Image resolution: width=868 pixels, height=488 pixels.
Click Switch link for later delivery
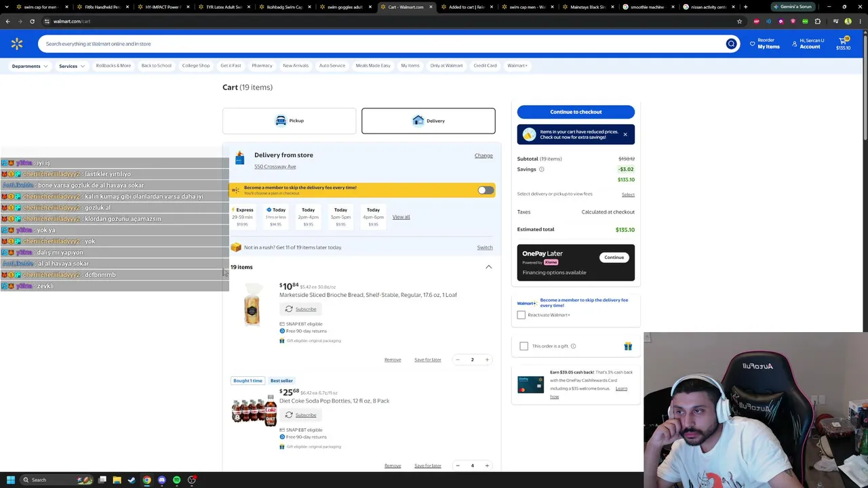pos(484,247)
